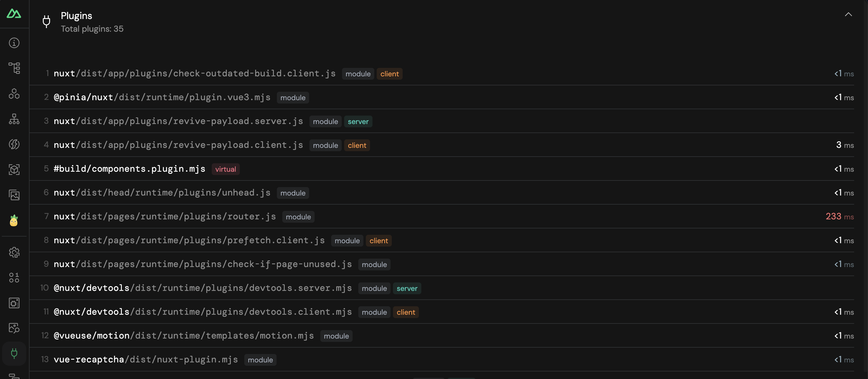This screenshot has width=868, height=379.
Task: Click the <1 ms timing on vue-recaptcha row
Action: 844,359
